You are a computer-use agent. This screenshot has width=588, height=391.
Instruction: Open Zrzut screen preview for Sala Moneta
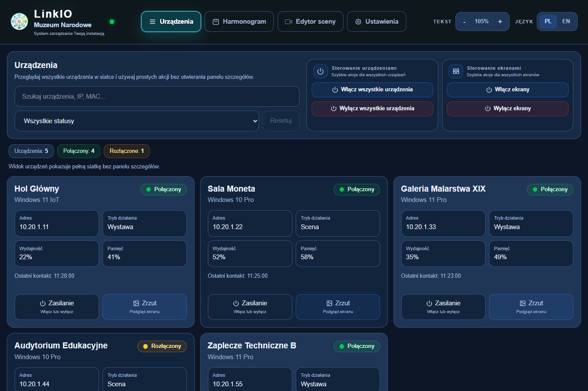[338, 307]
